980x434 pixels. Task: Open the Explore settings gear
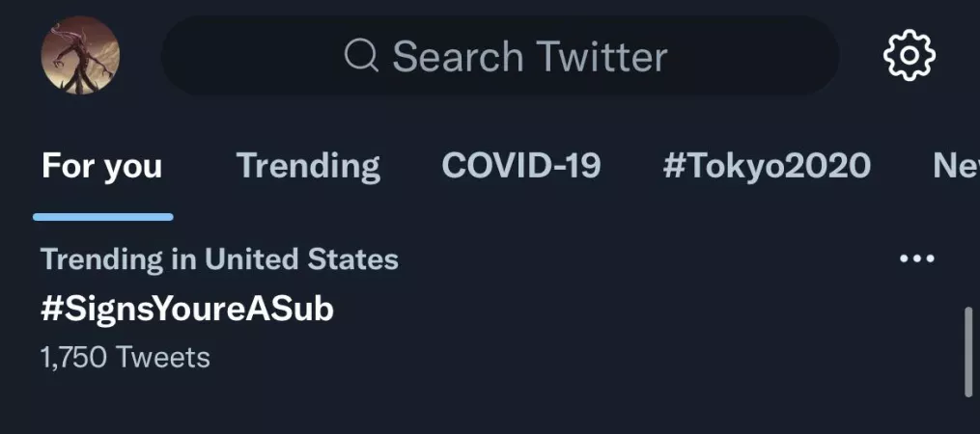click(x=910, y=55)
